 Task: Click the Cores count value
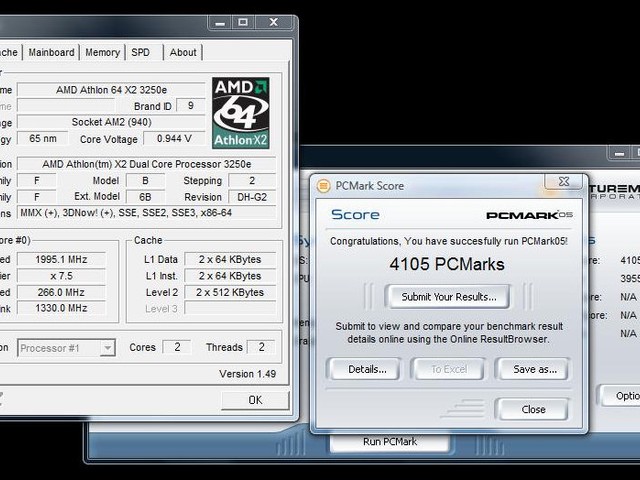point(177,347)
